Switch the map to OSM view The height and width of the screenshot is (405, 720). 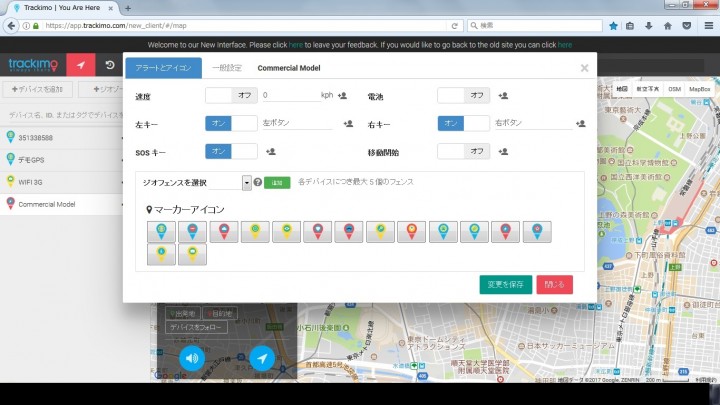click(675, 89)
